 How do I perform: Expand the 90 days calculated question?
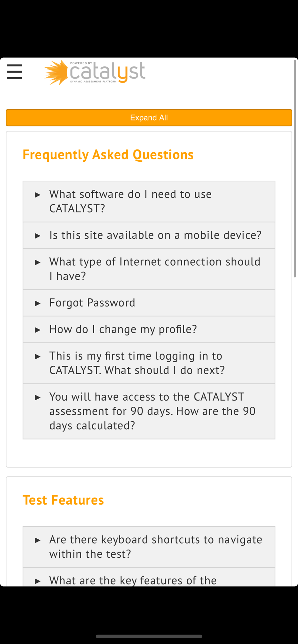pos(149,412)
